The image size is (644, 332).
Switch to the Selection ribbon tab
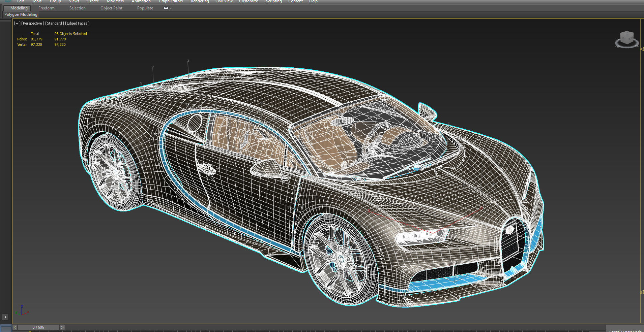(77, 8)
